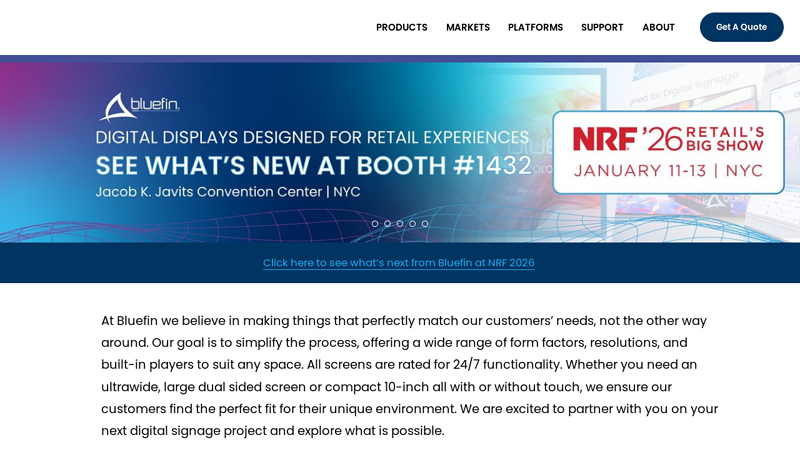Select the second carousel slide dot
This screenshot has height=450, width=800.
pyautogui.click(x=387, y=224)
